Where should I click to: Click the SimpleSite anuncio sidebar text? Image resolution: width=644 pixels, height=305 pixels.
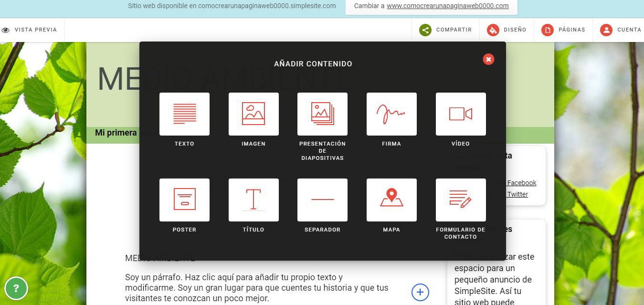click(x=494, y=280)
